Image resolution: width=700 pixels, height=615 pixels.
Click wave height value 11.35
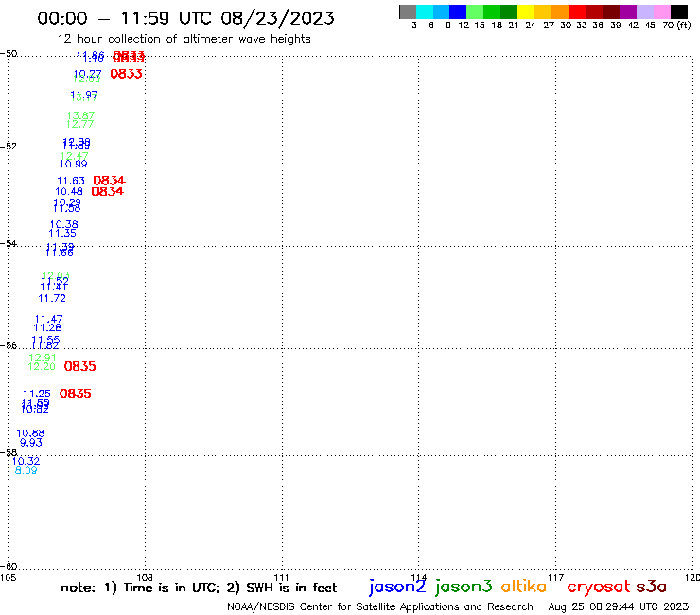(62, 233)
